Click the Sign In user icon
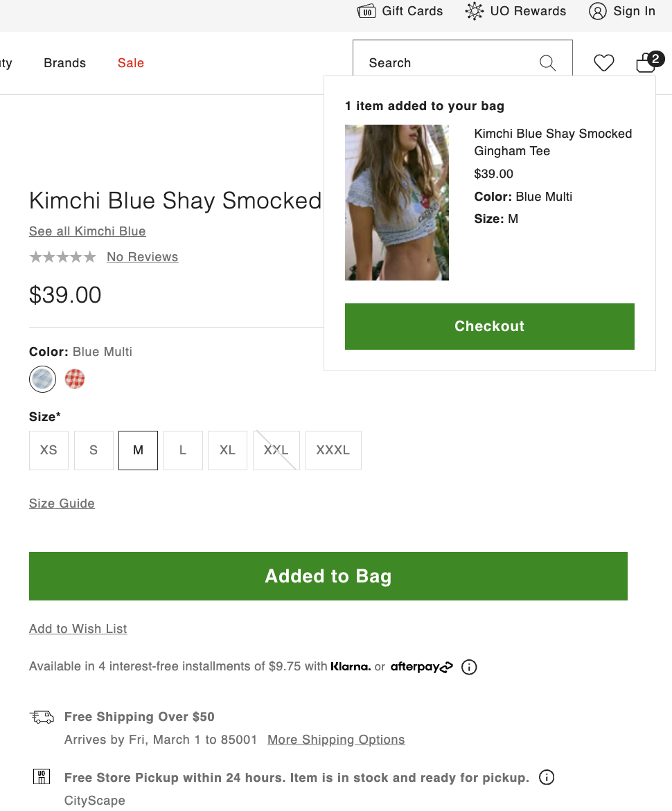The image size is (672, 811). point(597,11)
